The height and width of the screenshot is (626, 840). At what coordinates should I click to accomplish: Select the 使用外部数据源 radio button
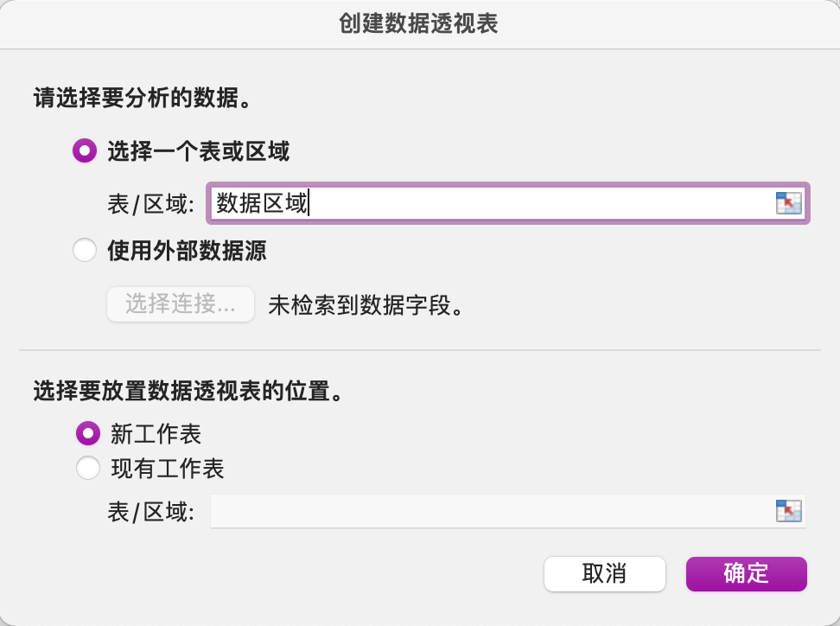[x=85, y=251]
